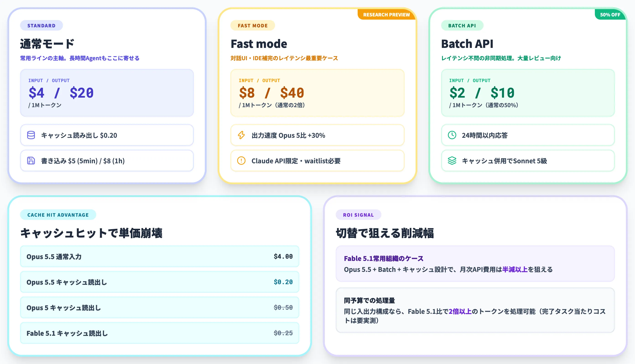Select the Opus 5 キャッシュ読出し row label
The image size is (635, 364).
coord(64,307)
